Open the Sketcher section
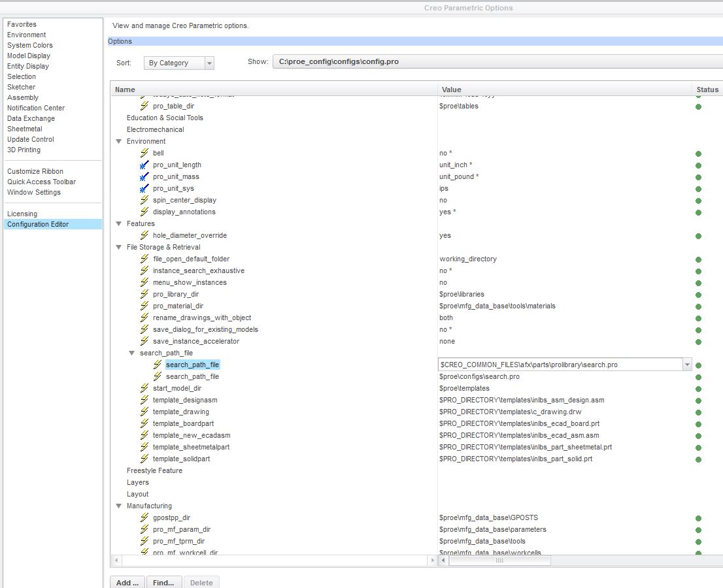Screen dimensions: 723x588 (x=21, y=87)
